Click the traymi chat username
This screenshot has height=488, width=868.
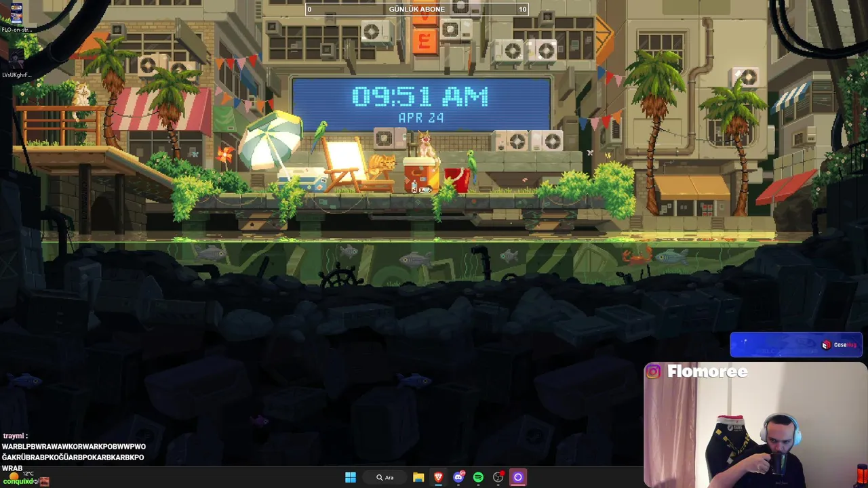tap(14, 436)
